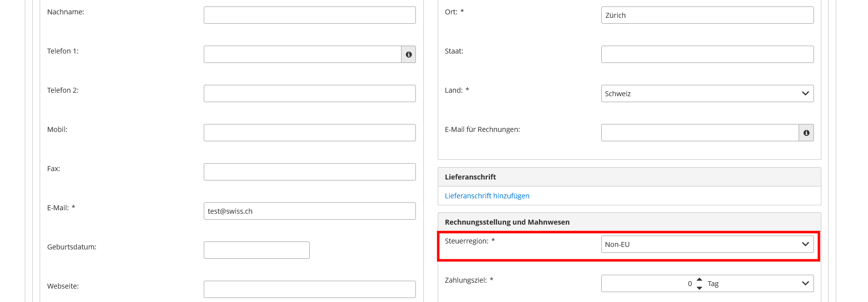Click the Telefon 2 input field
This screenshot has width=868, height=302.
(x=309, y=94)
